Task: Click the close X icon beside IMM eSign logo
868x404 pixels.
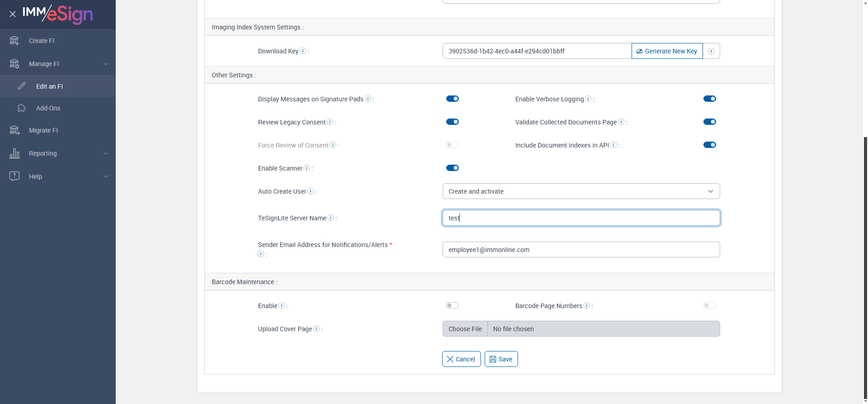Action: coord(13,14)
